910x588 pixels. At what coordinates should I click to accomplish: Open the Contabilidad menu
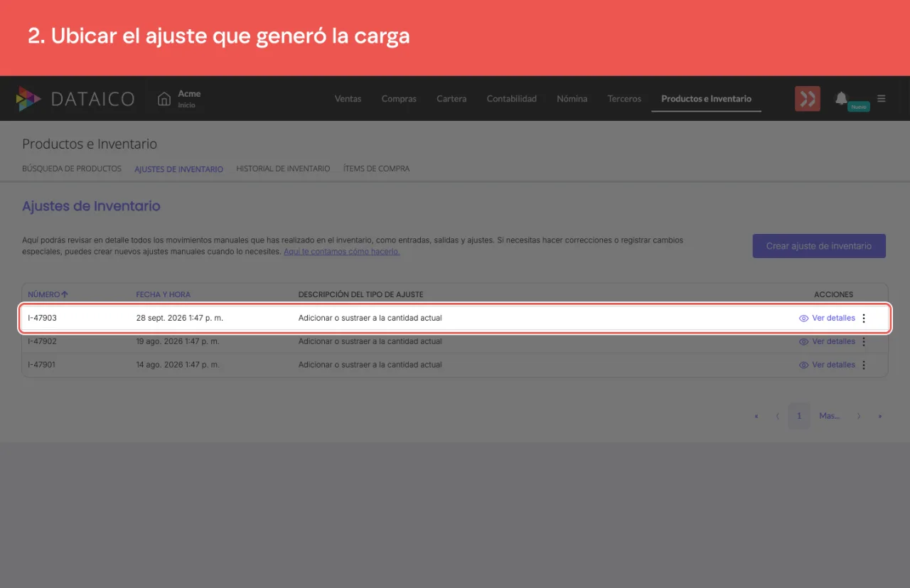[511, 99]
